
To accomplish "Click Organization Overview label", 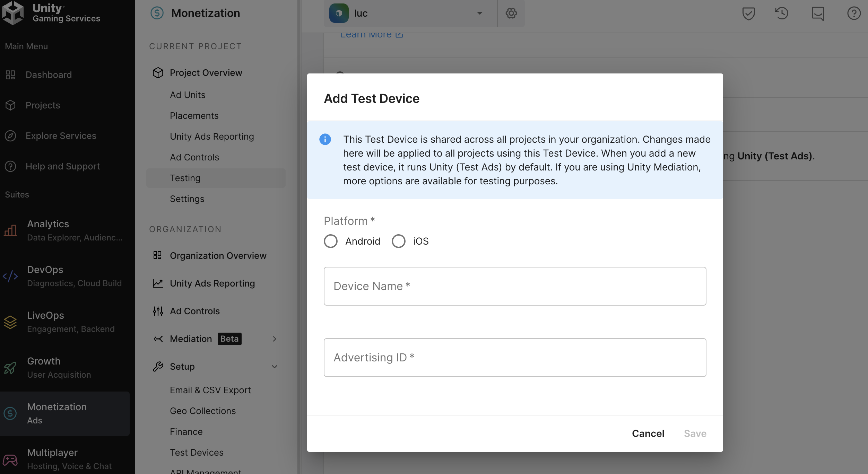I will point(218,256).
